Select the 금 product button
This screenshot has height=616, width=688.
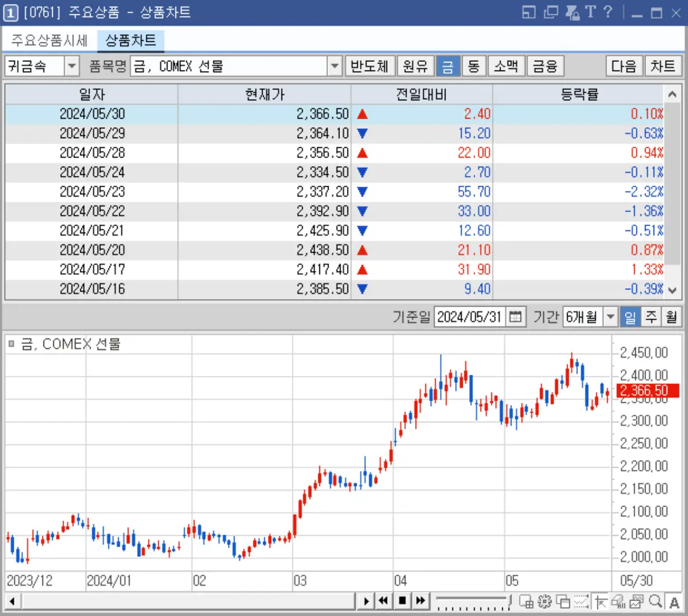click(x=447, y=66)
